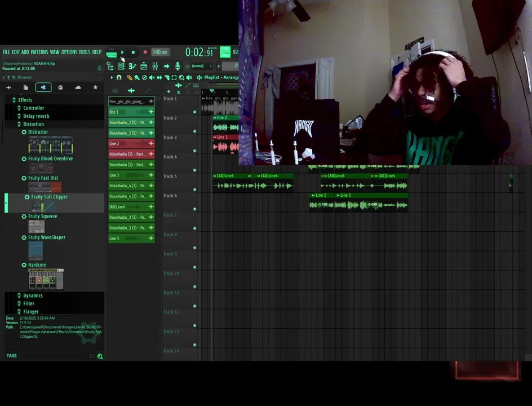Click the browser search magnifier icon
Image resolution: width=532 pixels, height=406 pixels.
point(100,356)
